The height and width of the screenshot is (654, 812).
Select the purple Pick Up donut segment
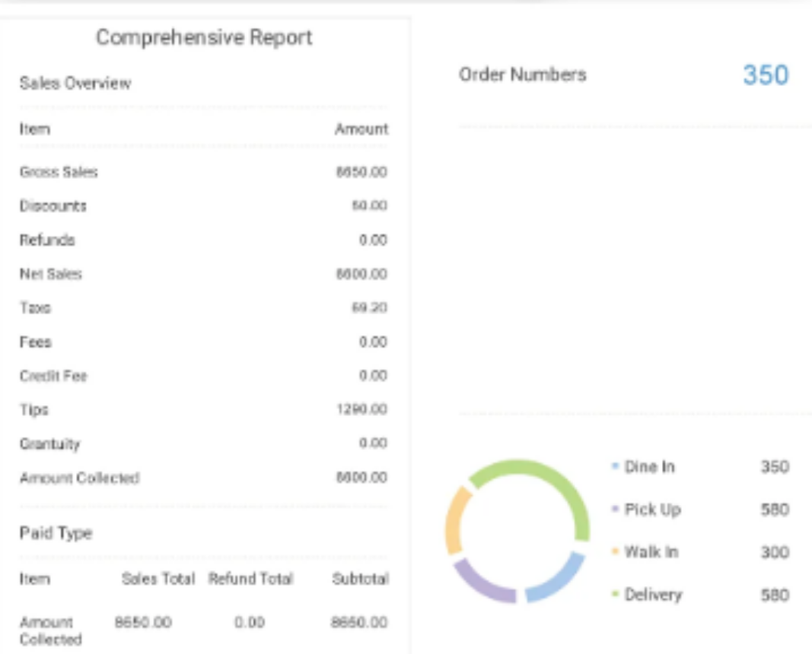tap(482, 583)
